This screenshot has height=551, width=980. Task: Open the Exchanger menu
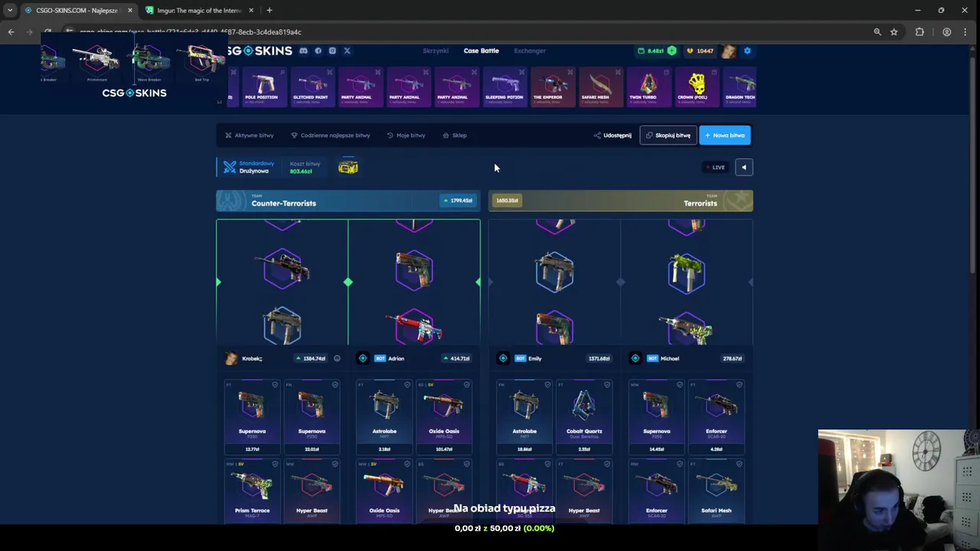[530, 51]
